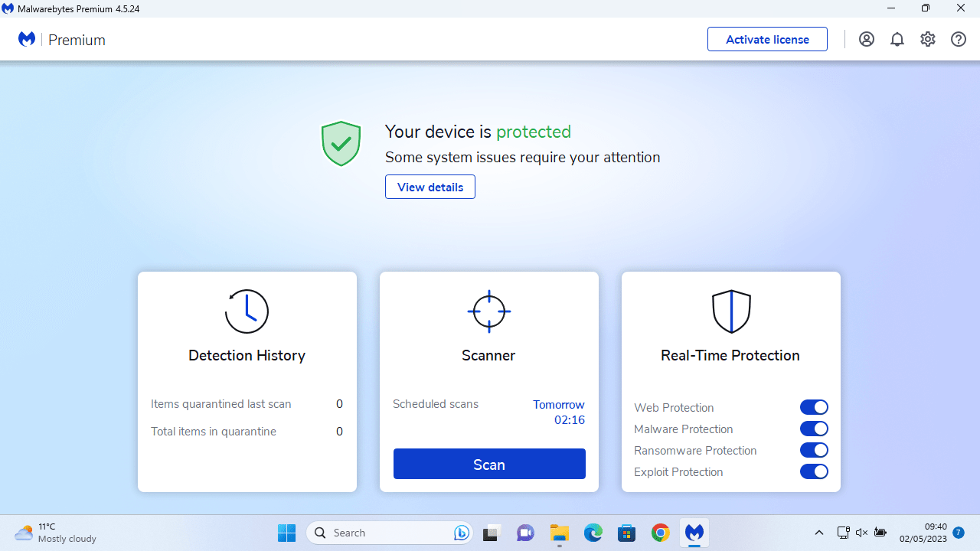The height and width of the screenshot is (551, 980).
Task: Open the network tray icon
Action: point(843,533)
